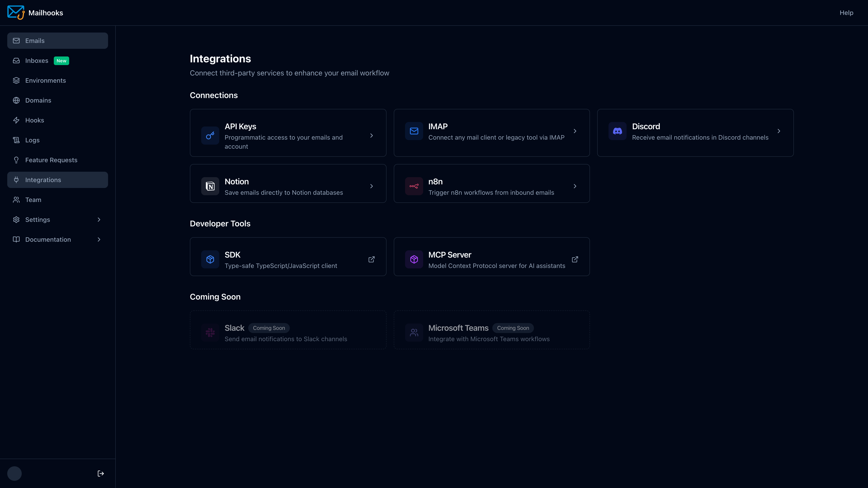This screenshot has height=488, width=868.
Task: Click Slack's Coming Soon badge
Action: tap(269, 328)
